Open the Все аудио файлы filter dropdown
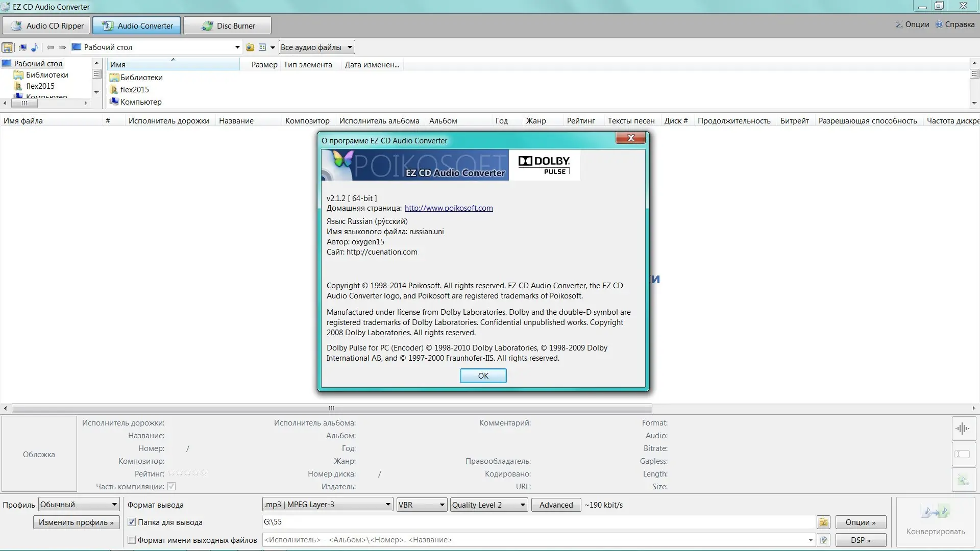This screenshot has width=980, height=551. [316, 47]
